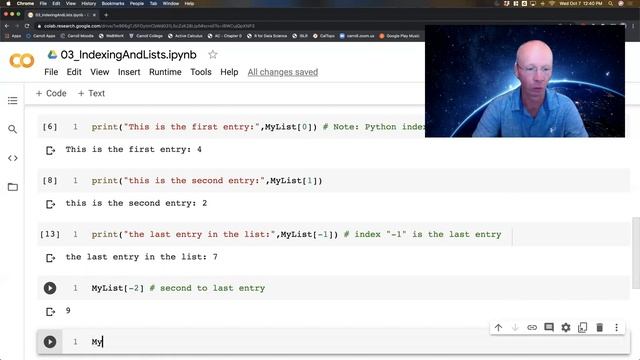Click into the code cell containing "My"
Screen dimensions: 640x360
click(x=346, y=342)
